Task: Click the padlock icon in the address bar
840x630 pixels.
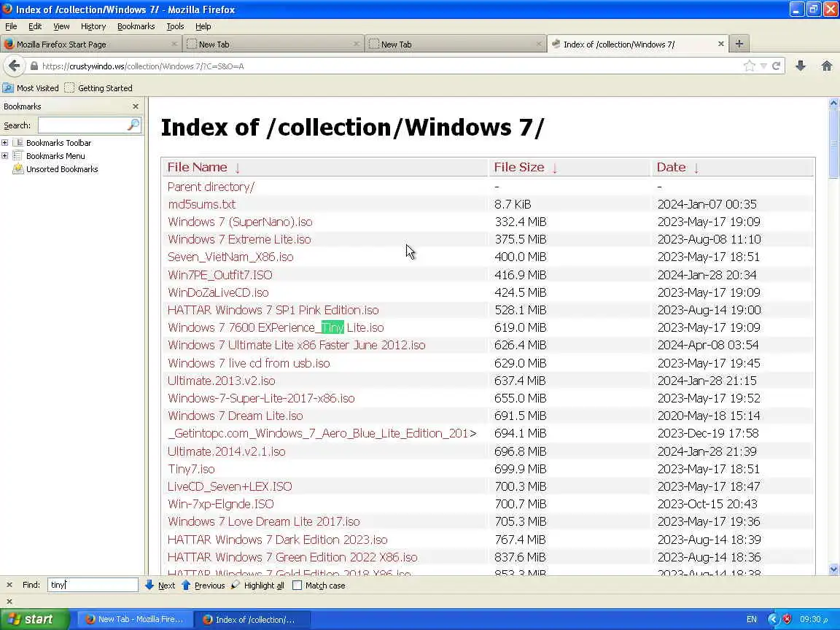Action: tap(34, 66)
